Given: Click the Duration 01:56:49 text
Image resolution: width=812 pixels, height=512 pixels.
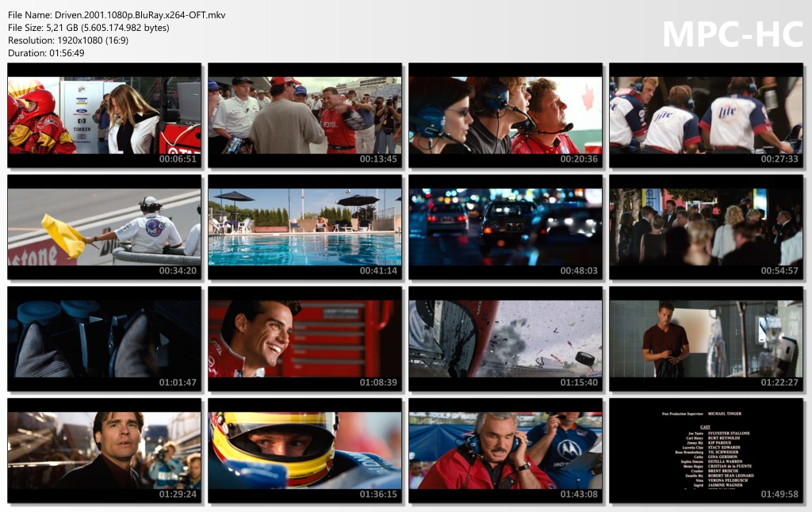Looking at the screenshot, I should pyautogui.click(x=46, y=53).
